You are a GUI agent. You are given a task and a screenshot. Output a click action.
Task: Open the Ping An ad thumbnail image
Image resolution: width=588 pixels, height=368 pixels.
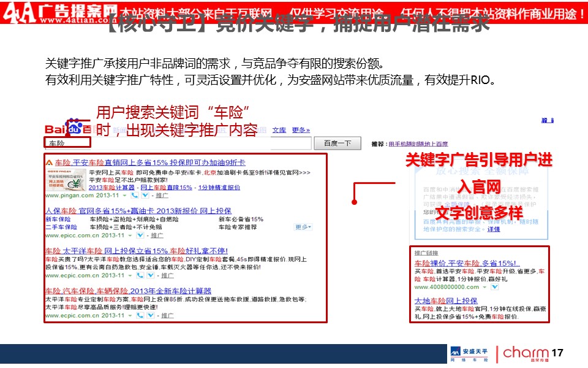point(66,179)
